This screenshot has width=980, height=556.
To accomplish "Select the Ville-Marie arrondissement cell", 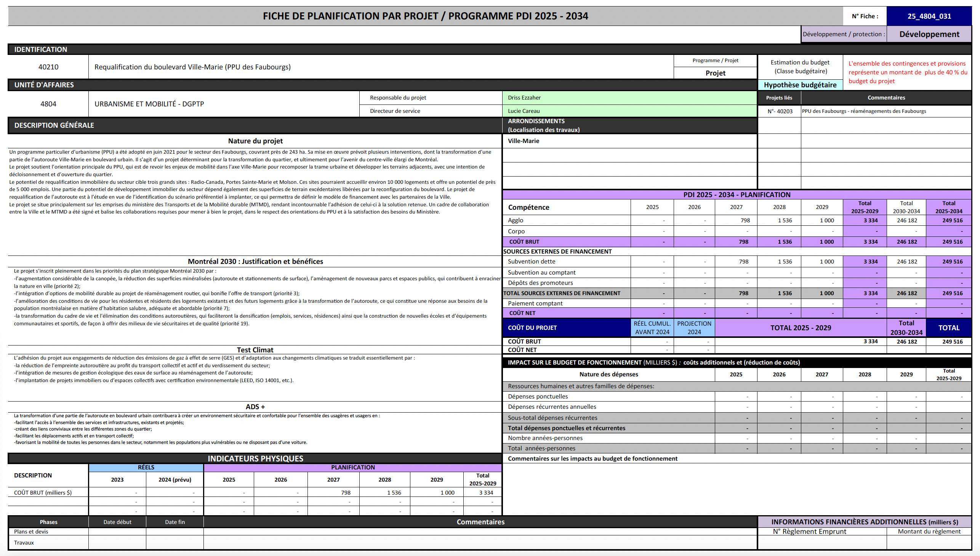I will [x=629, y=141].
